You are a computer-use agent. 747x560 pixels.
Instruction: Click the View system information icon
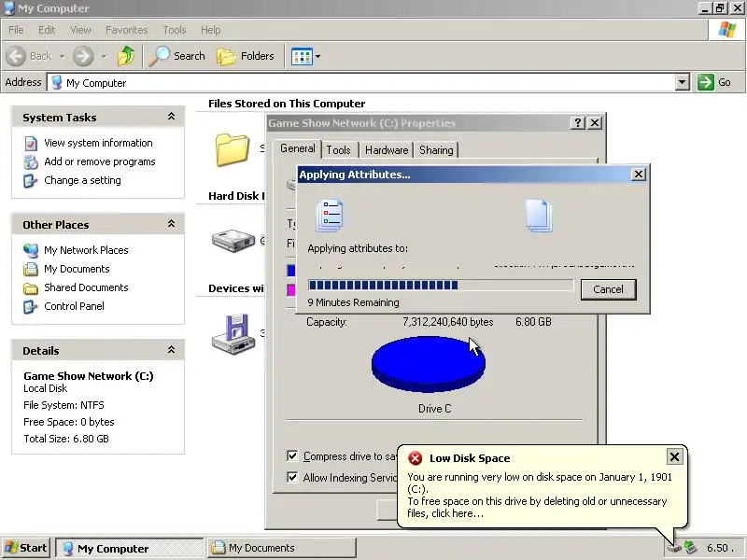31,144
